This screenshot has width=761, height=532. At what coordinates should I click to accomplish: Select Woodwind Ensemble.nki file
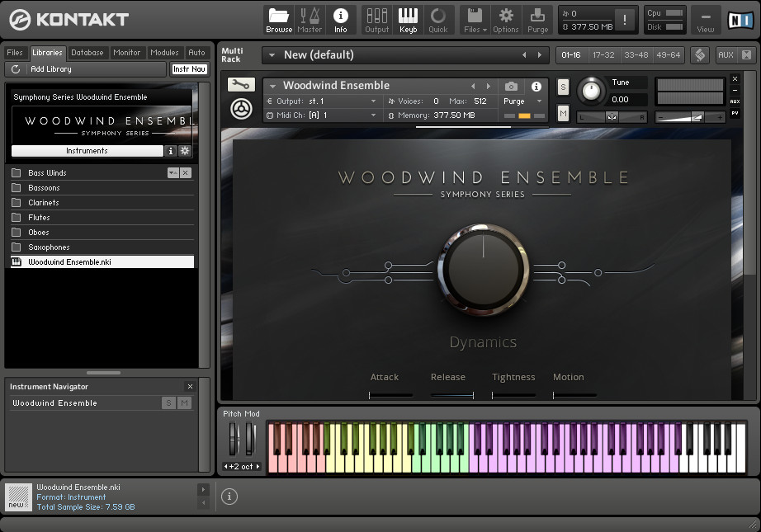click(102, 262)
